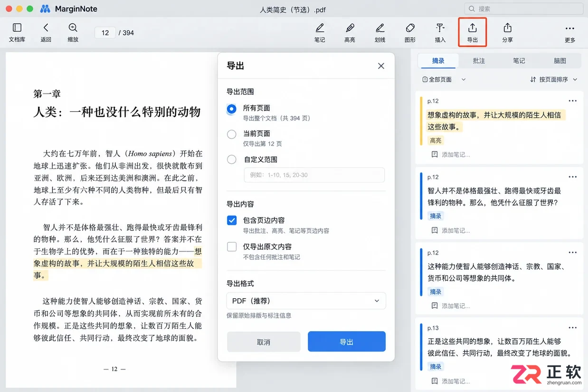Add note under 智人并不是体格最强壮 excerpt
The image size is (588, 392).
pos(451,230)
